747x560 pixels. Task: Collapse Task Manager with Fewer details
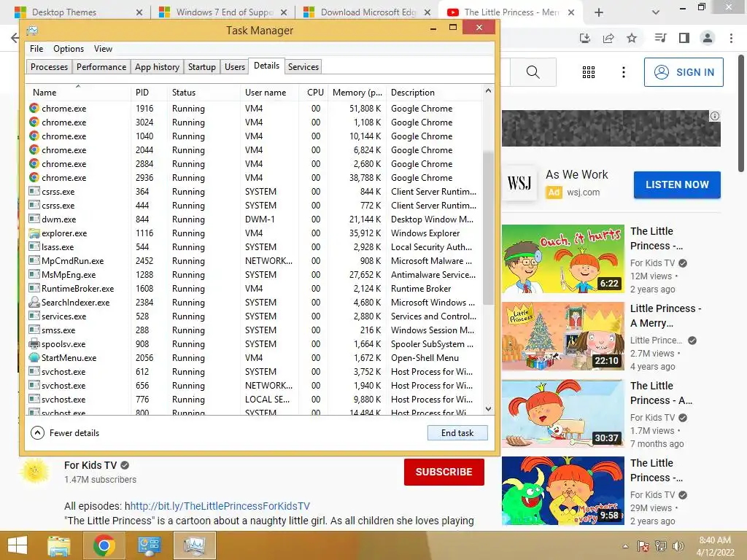65,433
